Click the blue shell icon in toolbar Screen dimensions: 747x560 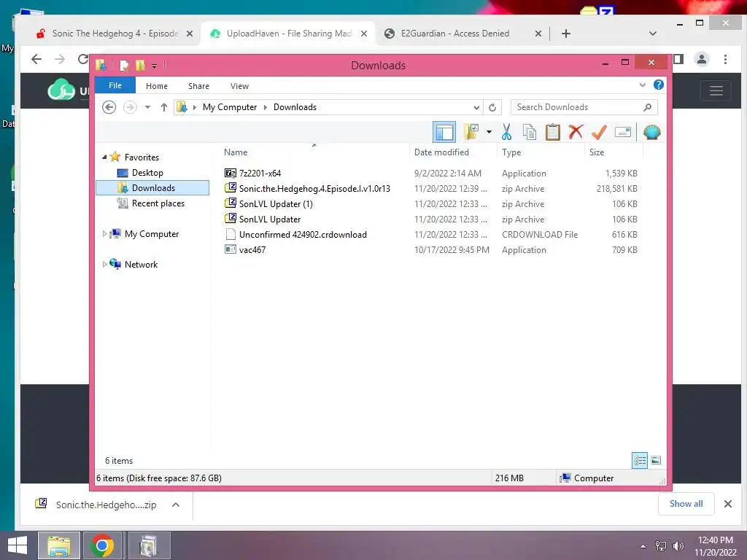[651, 132]
